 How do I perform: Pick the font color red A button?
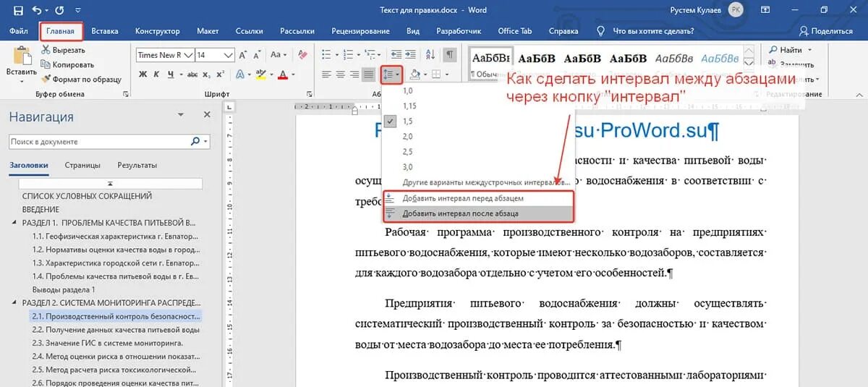coord(282,75)
